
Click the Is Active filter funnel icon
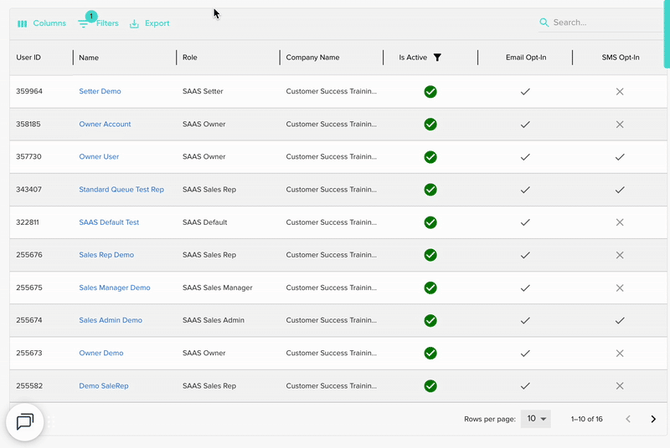pos(437,58)
